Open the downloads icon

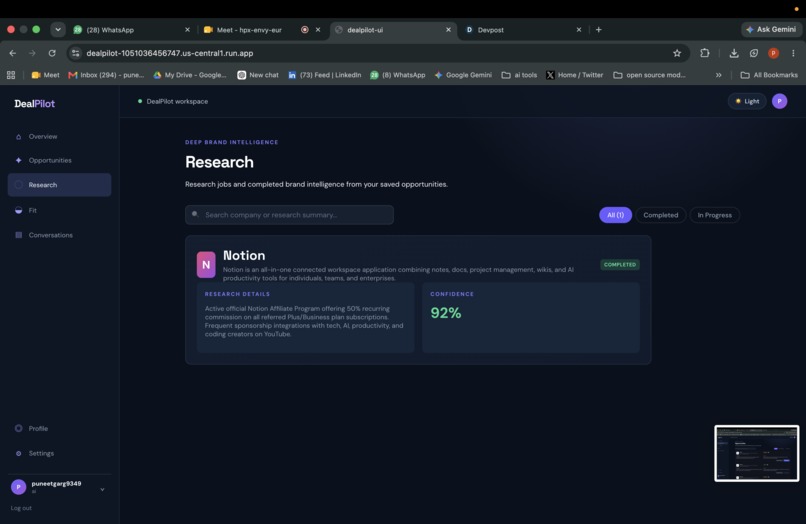pyautogui.click(x=734, y=53)
